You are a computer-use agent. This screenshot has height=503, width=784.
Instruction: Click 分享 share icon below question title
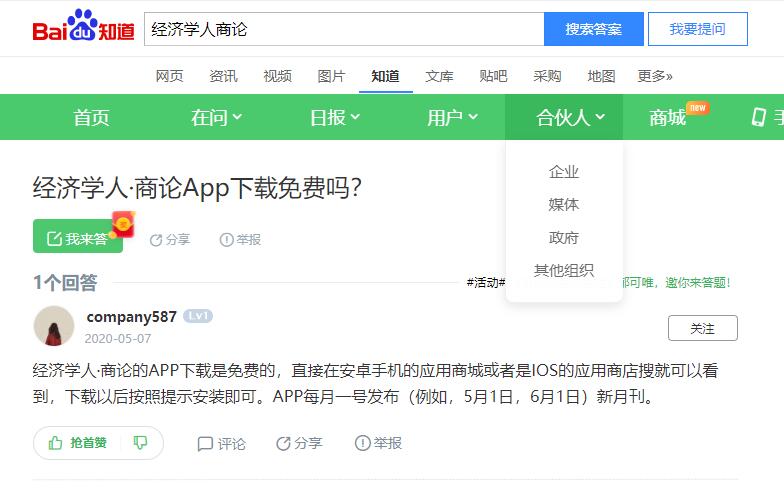pyautogui.click(x=156, y=240)
